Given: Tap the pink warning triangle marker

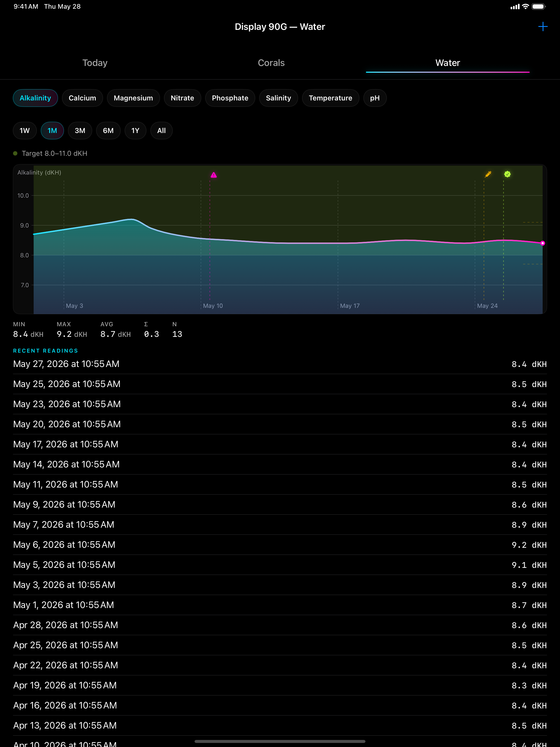Looking at the screenshot, I should coord(214,175).
